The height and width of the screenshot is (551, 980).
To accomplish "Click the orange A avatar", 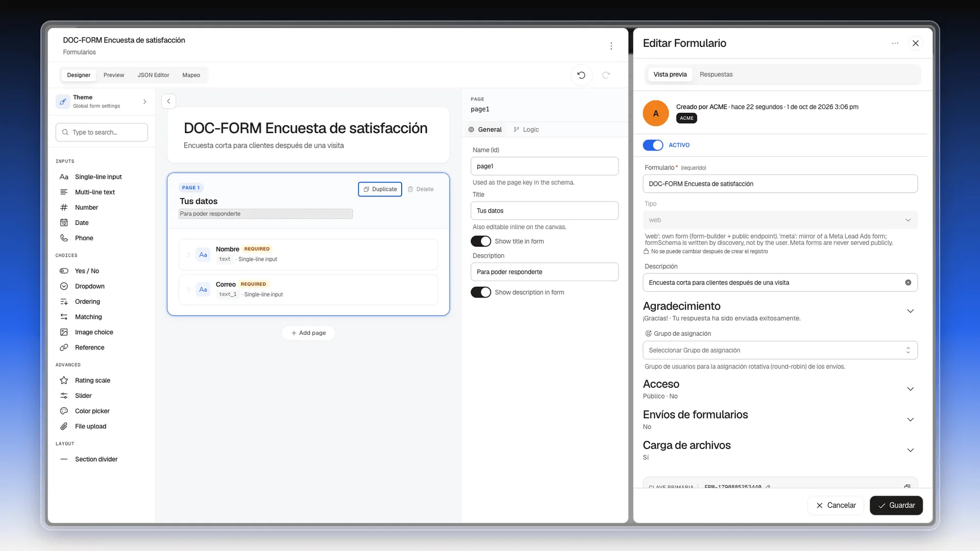I will [655, 113].
